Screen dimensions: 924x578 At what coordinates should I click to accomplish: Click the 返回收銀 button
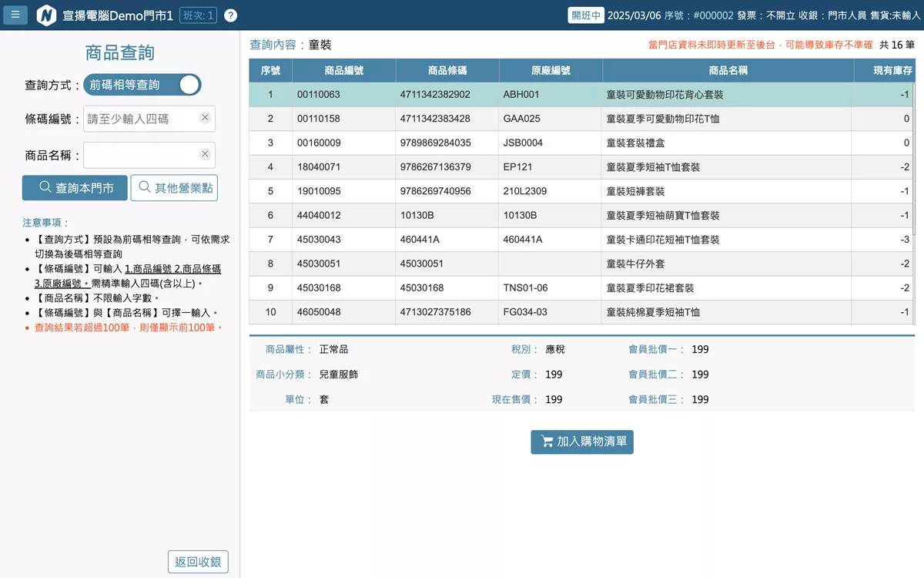point(198,562)
